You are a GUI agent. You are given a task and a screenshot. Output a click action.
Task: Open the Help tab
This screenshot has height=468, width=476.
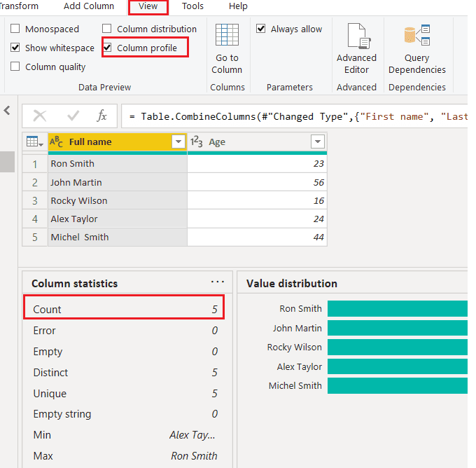[x=238, y=6]
